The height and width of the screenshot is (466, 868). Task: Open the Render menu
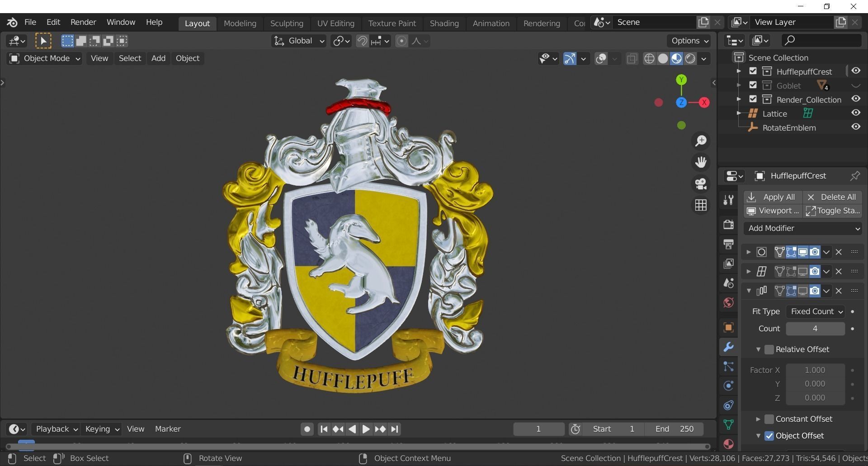coord(83,22)
